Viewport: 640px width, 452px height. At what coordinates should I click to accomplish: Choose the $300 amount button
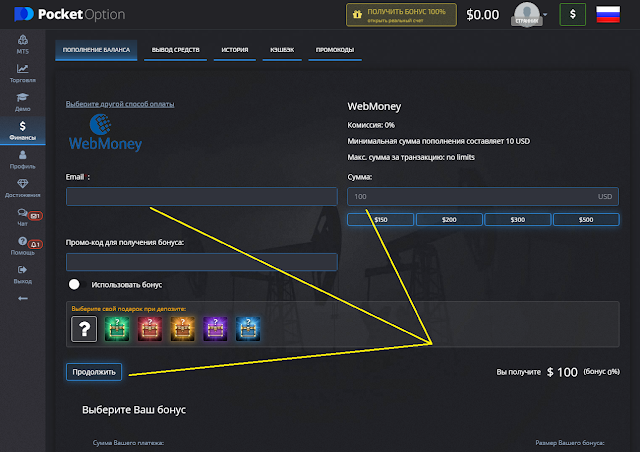[x=518, y=220]
